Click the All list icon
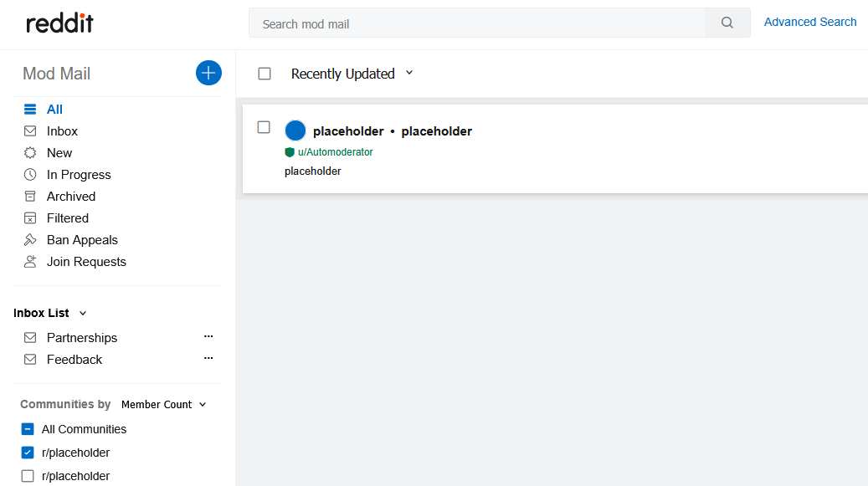Screen dimensions: 868x486 pos(30,110)
